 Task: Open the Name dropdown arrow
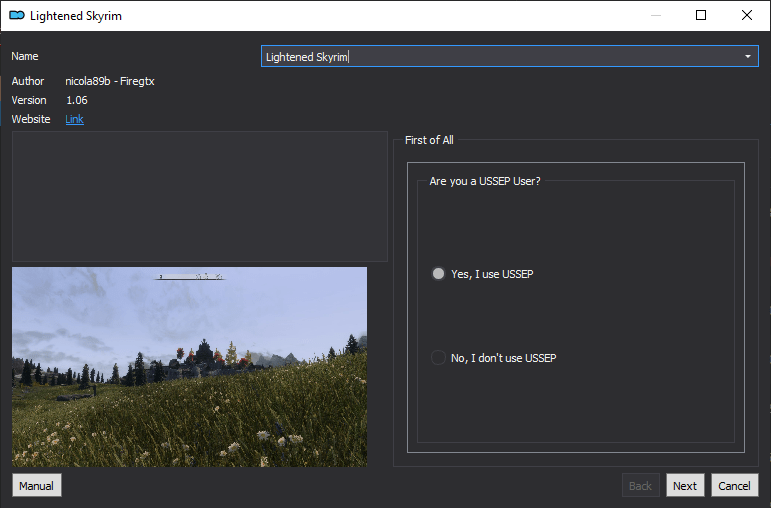747,57
